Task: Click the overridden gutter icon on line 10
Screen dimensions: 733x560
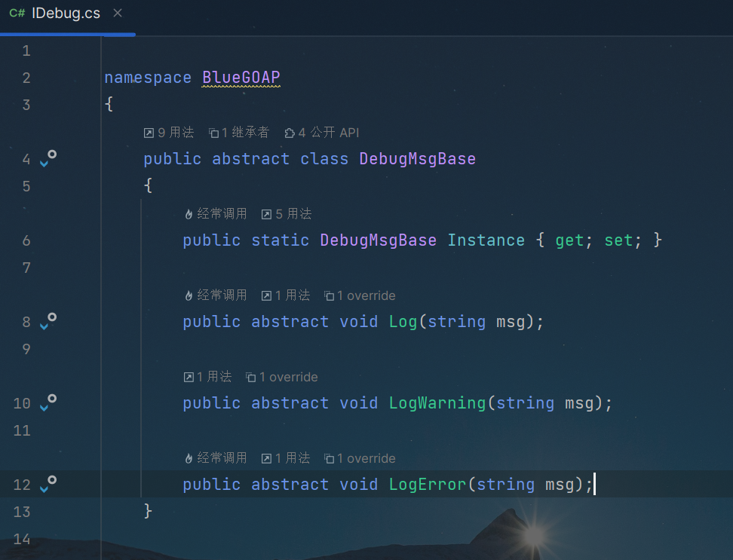Action: (x=48, y=402)
